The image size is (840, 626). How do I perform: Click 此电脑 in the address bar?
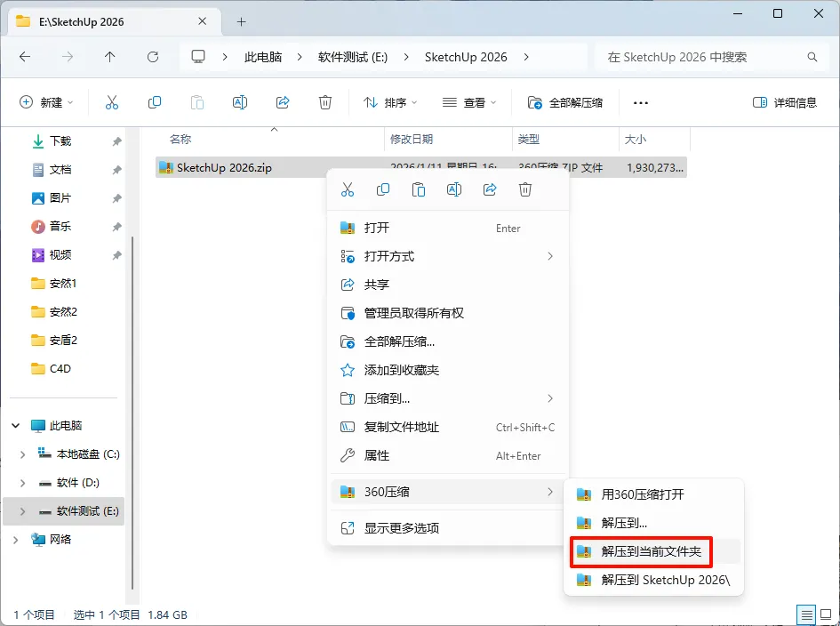263,57
